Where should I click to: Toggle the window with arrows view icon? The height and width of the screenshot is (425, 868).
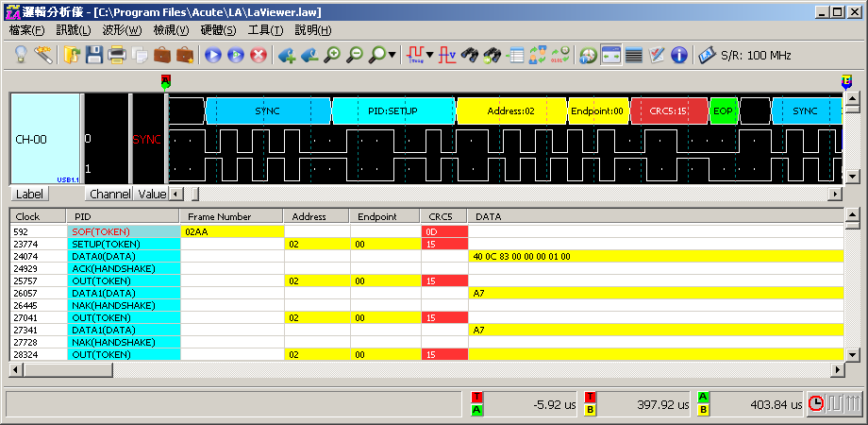pyautogui.click(x=611, y=55)
